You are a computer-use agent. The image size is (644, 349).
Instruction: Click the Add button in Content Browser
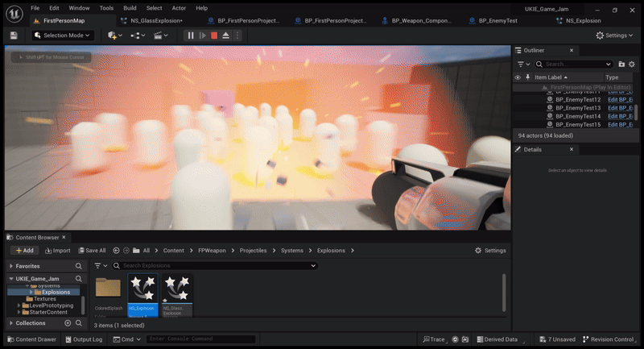click(24, 251)
